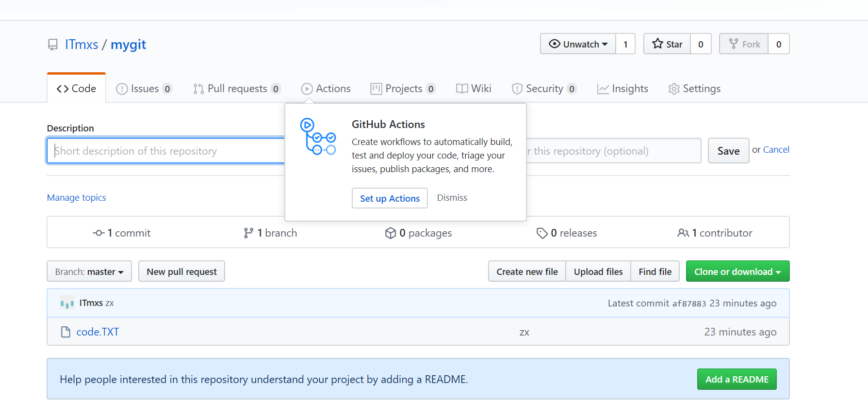868x416 pixels.
Task: Click Set up Actions button
Action: tap(390, 198)
